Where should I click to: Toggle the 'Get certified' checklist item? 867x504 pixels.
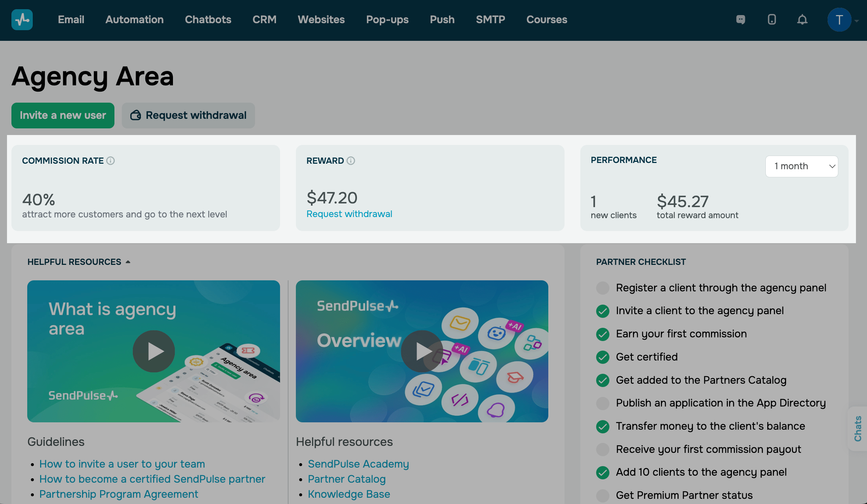pos(603,357)
